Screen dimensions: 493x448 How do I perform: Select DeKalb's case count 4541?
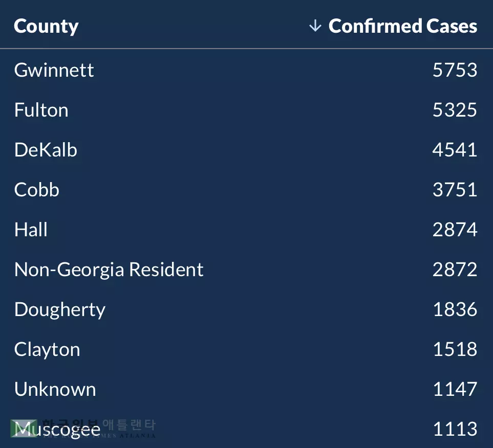[455, 150]
